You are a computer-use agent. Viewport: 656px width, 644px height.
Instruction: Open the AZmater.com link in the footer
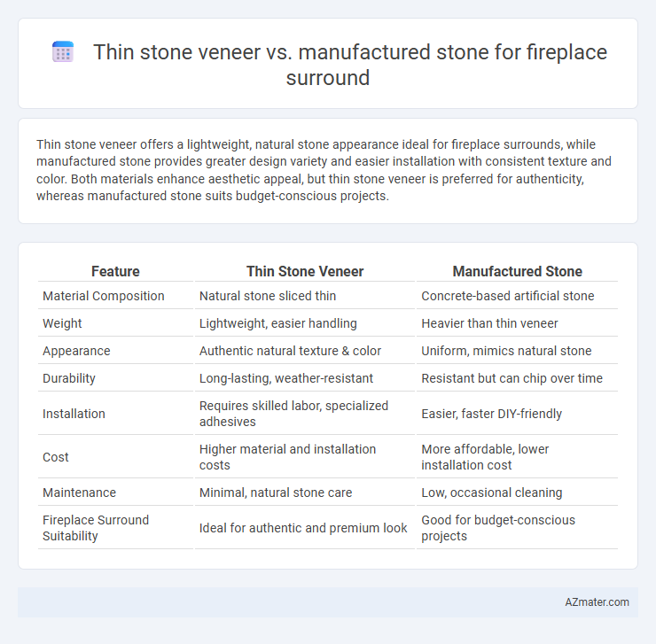point(597,601)
